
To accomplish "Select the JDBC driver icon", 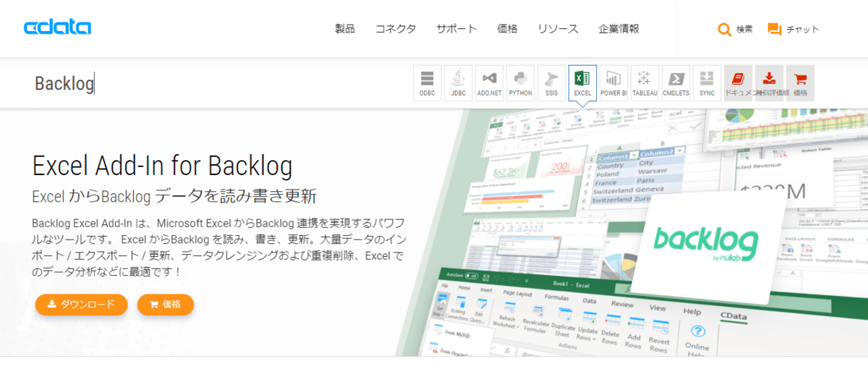I will click(x=458, y=83).
